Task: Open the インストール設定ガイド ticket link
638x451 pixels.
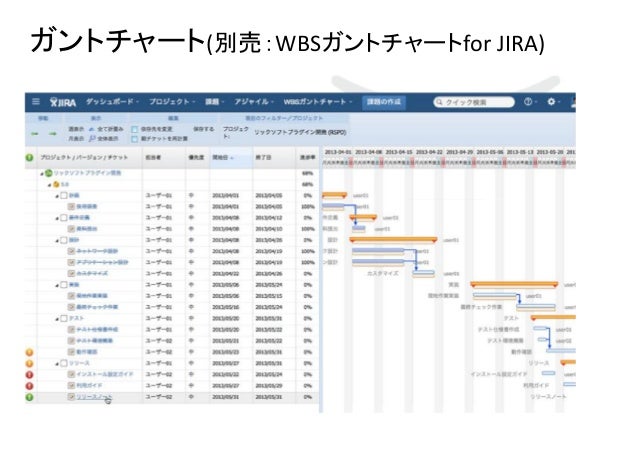Action: tap(105, 374)
